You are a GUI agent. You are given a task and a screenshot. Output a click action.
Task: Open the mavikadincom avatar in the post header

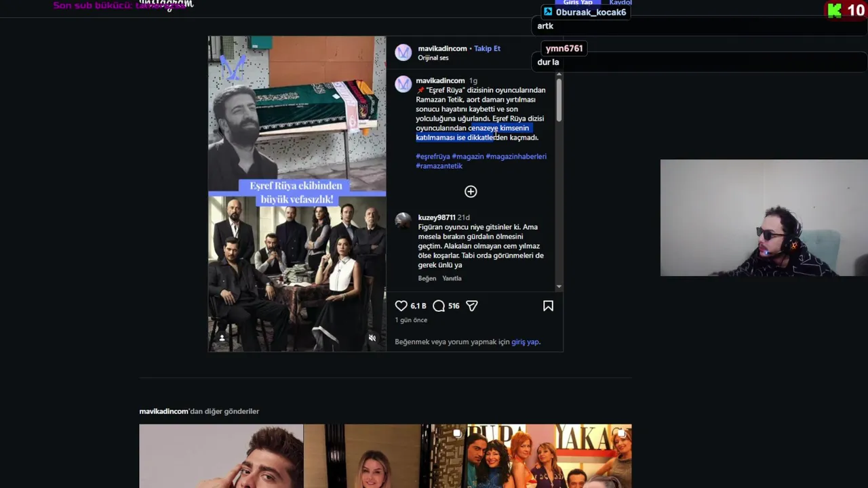(403, 52)
